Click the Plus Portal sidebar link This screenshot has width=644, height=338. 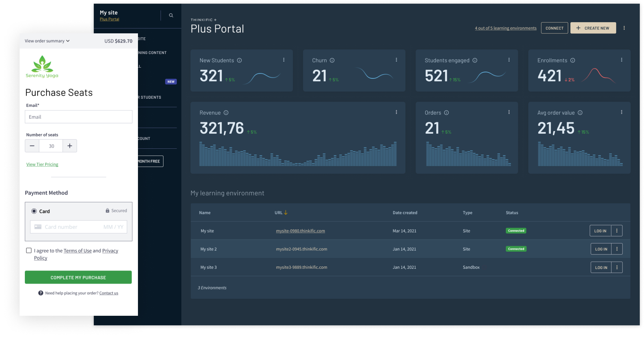point(110,19)
